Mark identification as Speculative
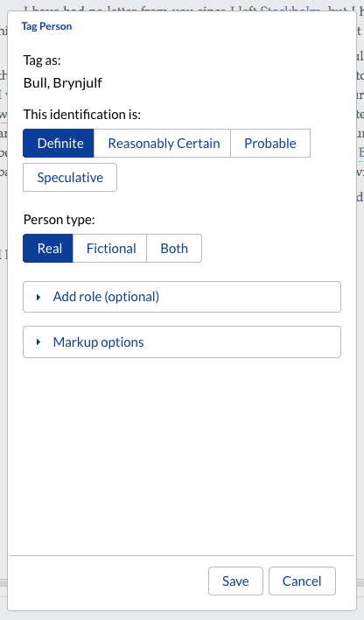Viewport: 364px width, 620px height. tap(70, 178)
